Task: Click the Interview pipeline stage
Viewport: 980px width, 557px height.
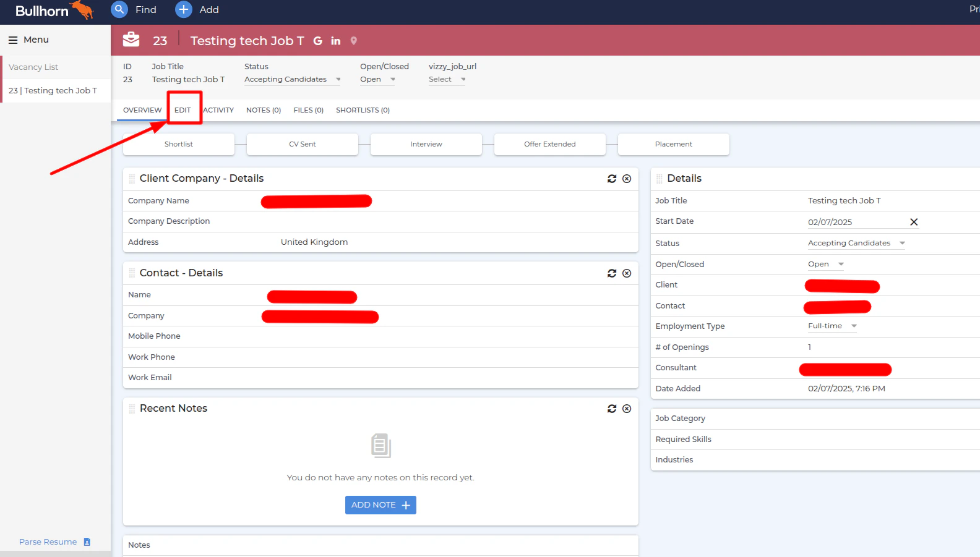Action: 426,144
